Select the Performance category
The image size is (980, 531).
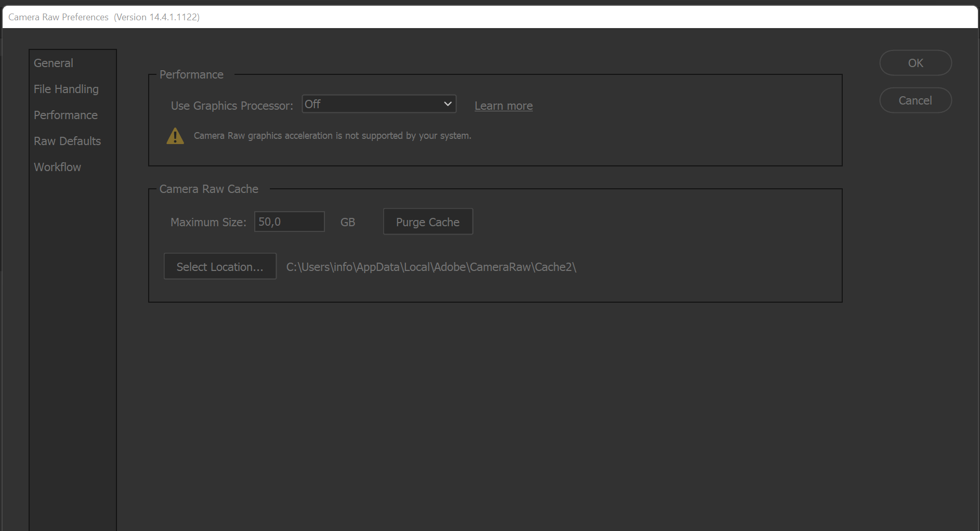tap(66, 114)
